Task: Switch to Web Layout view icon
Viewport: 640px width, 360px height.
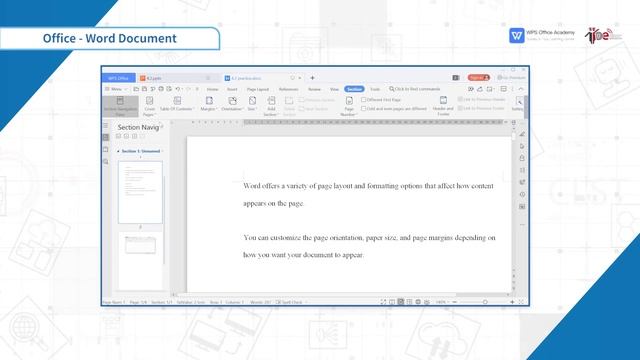Action: (418, 302)
